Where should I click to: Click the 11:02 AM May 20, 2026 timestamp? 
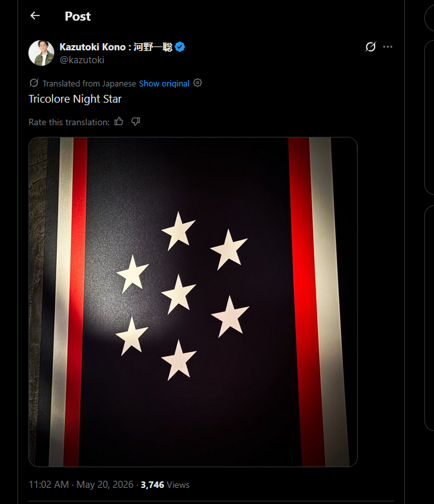pyautogui.click(x=81, y=485)
